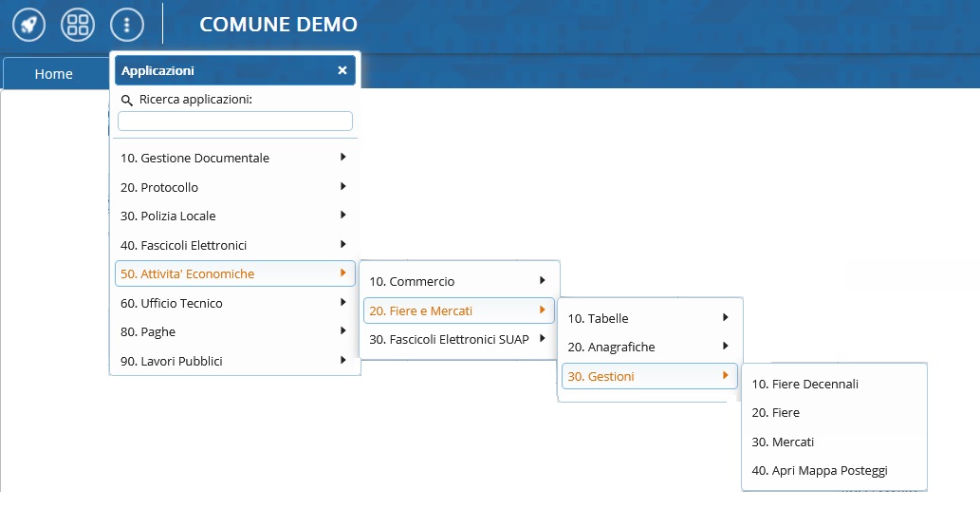Click the three-dots menu icon
The image size is (980, 527).
pyautogui.click(x=127, y=25)
